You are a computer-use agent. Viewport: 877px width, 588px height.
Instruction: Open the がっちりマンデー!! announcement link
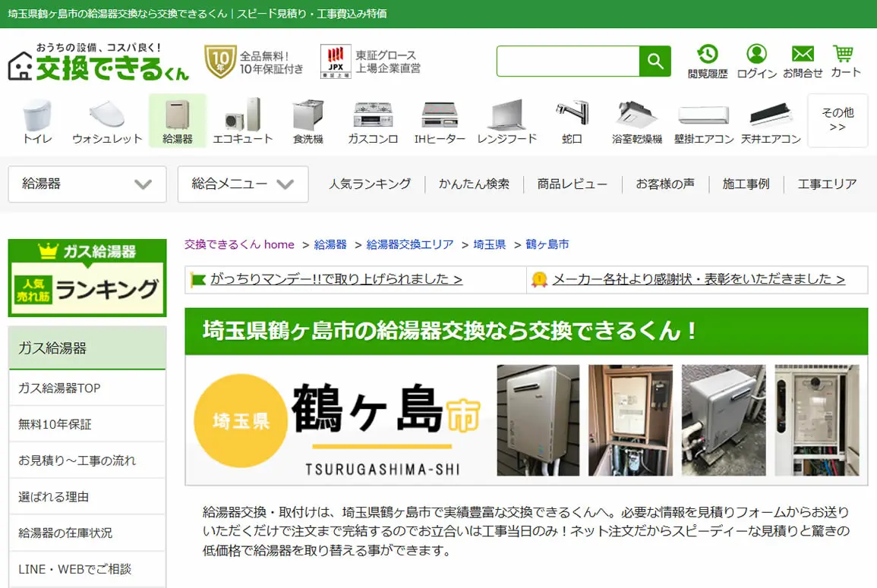336,279
